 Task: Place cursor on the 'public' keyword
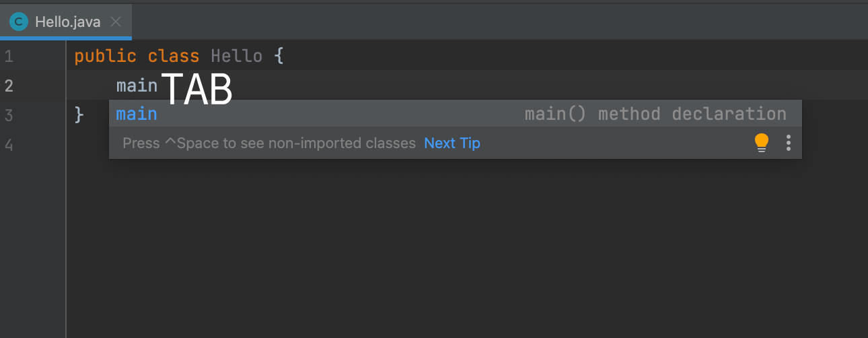[x=105, y=56]
